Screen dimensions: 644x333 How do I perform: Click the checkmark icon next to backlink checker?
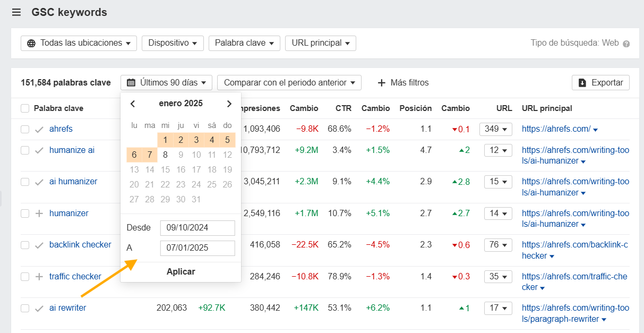(39, 245)
